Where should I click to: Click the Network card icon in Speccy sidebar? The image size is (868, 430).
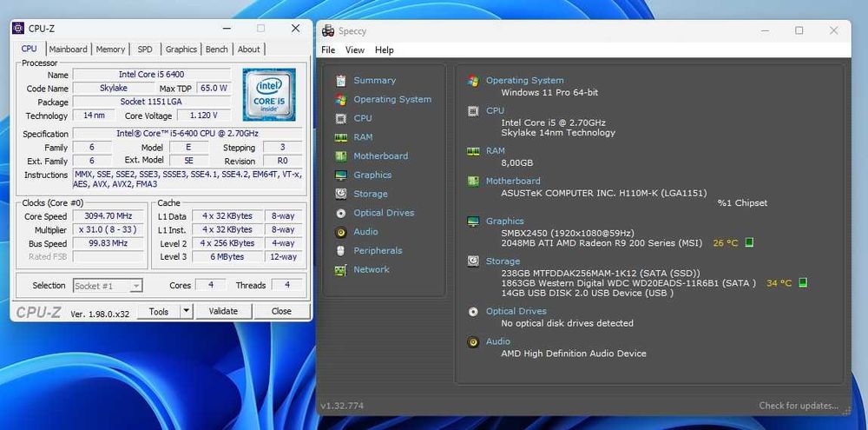pos(341,270)
